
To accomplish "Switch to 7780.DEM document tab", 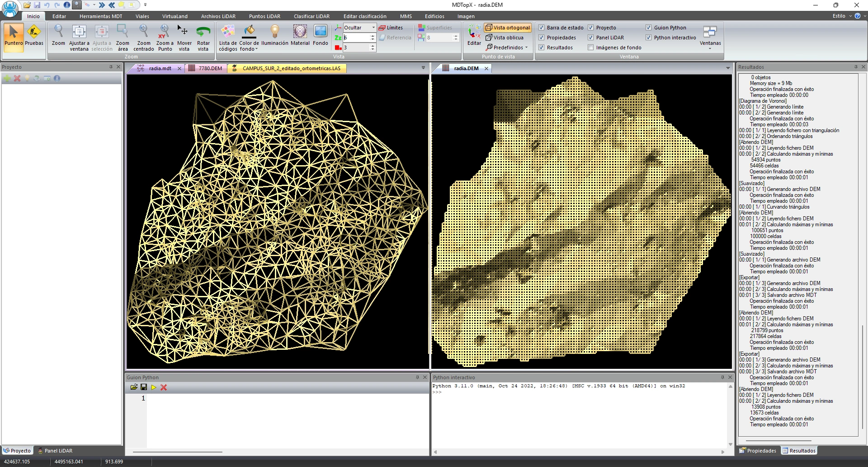I will (206, 68).
